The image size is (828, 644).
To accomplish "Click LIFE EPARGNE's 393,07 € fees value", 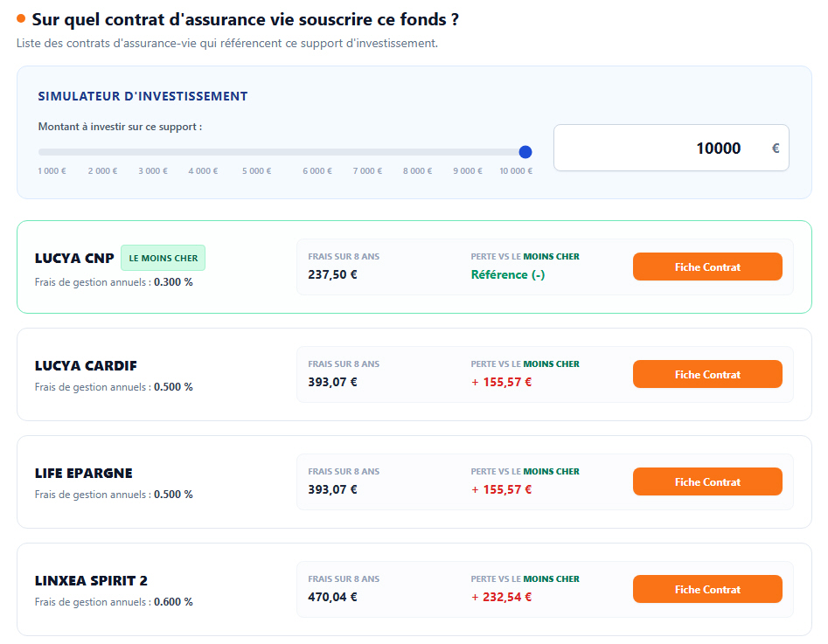I will click(332, 489).
